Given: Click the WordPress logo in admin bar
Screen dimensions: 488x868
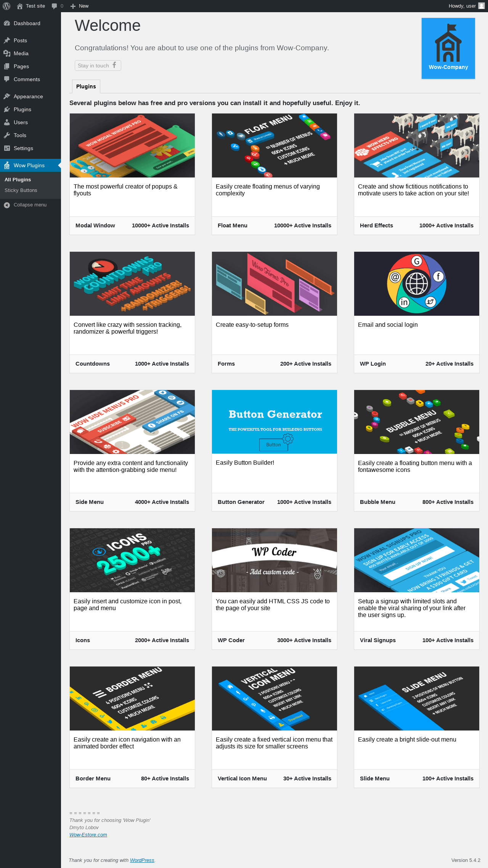Looking at the screenshot, I should click(x=6, y=6).
